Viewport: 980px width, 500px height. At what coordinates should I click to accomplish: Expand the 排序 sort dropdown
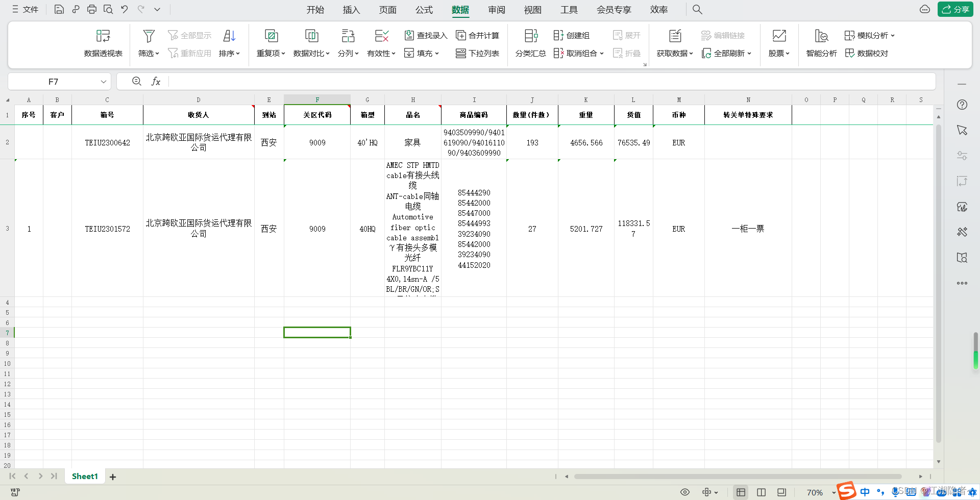point(229,53)
